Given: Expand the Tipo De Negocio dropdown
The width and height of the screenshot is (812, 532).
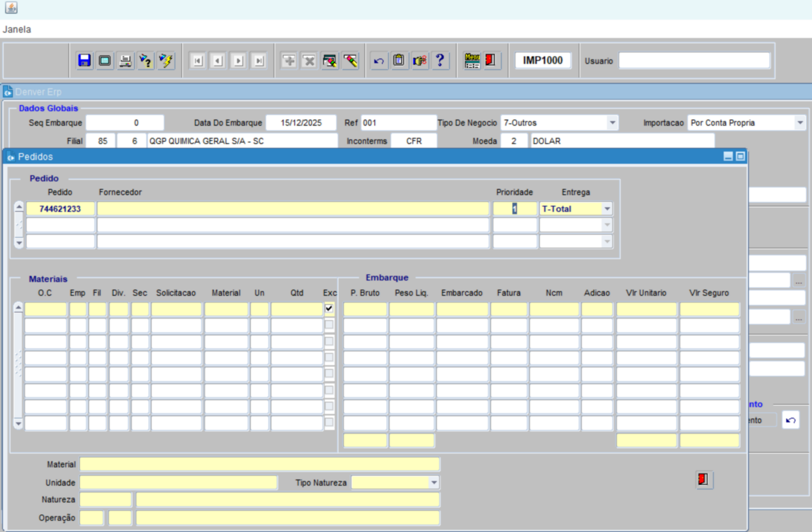Looking at the screenshot, I should click(612, 123).
